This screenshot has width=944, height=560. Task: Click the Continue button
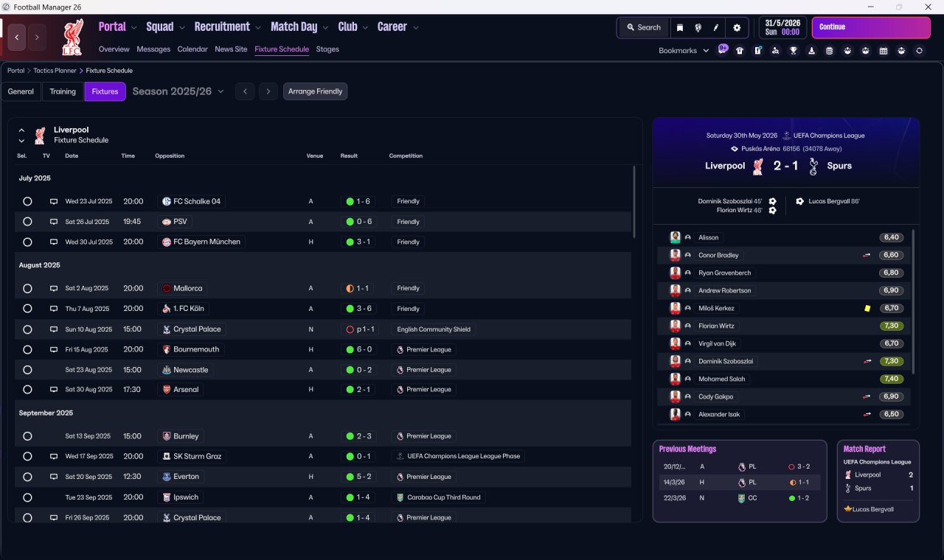[871, 27]
